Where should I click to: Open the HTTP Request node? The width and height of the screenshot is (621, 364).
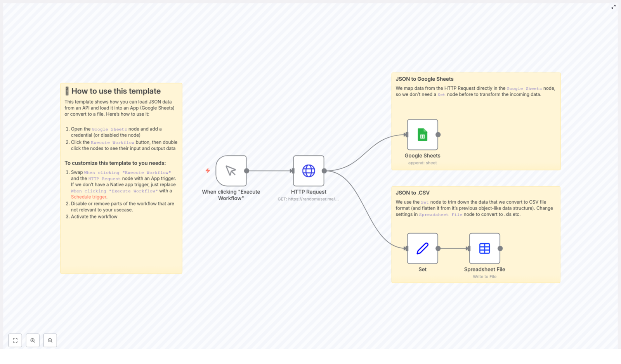click(309, 171)
